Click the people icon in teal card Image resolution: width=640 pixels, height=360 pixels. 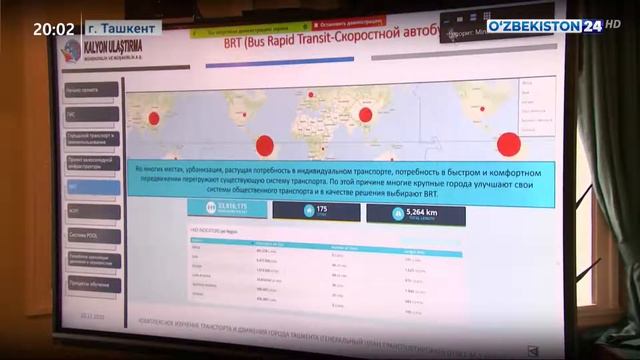click(x=211, y=207)
